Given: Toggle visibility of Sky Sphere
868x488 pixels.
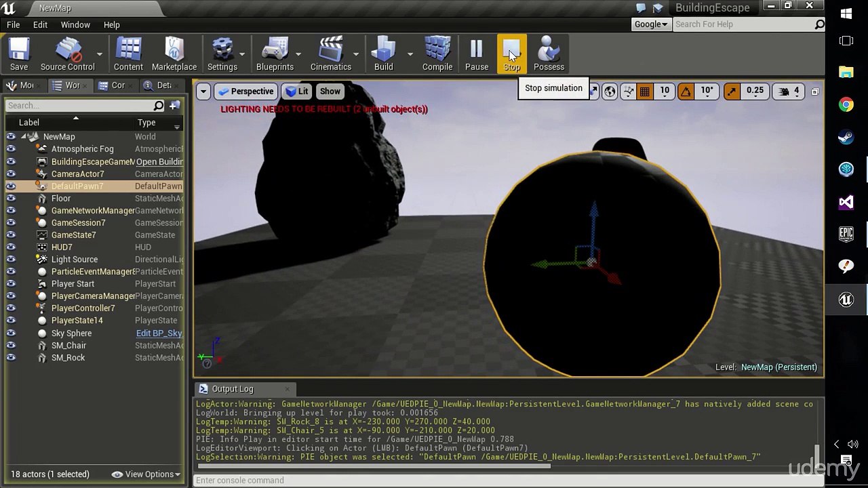Looking at the screenshot, I should [x=11, y=333].
